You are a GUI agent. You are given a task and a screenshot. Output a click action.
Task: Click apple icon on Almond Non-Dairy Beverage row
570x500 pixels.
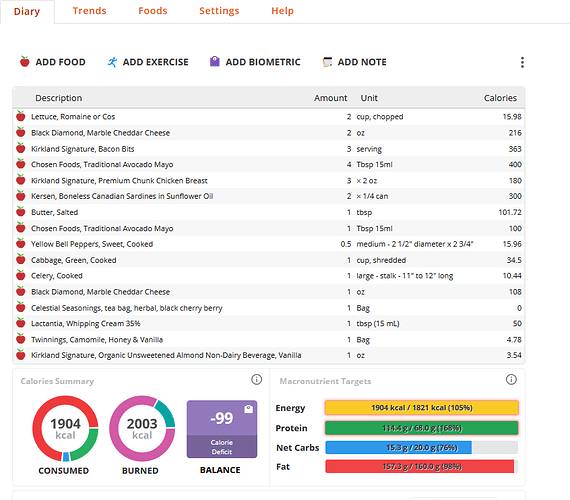click(21, 355)
